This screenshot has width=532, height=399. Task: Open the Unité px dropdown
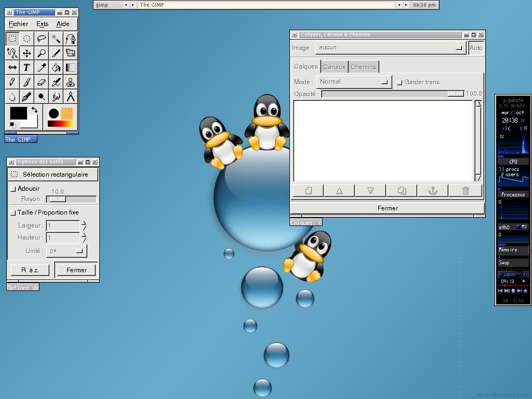coord(66,251)
